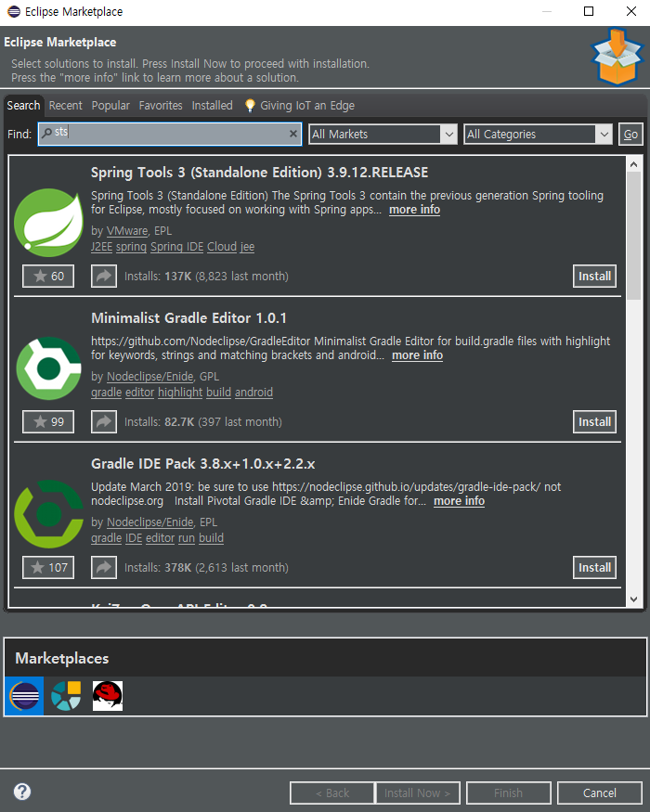
Task: Open help with the question mark icon
Action: tap(22, 792)
